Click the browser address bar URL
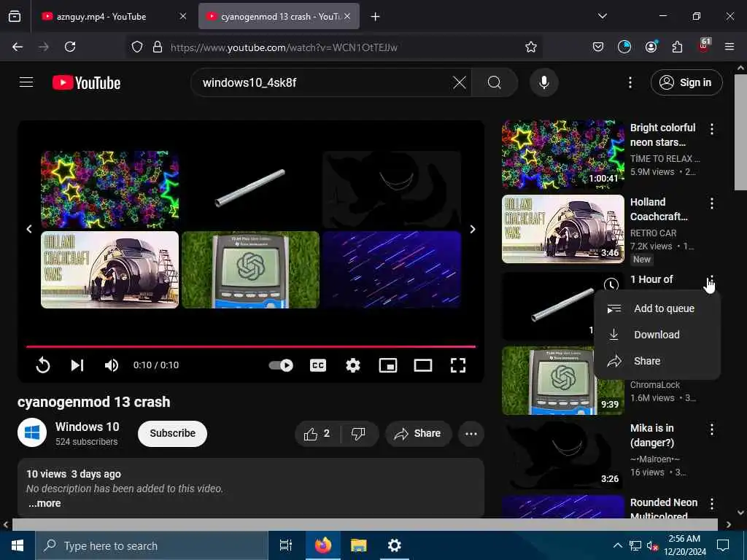747x560 pixels. (x=284, y=47)
